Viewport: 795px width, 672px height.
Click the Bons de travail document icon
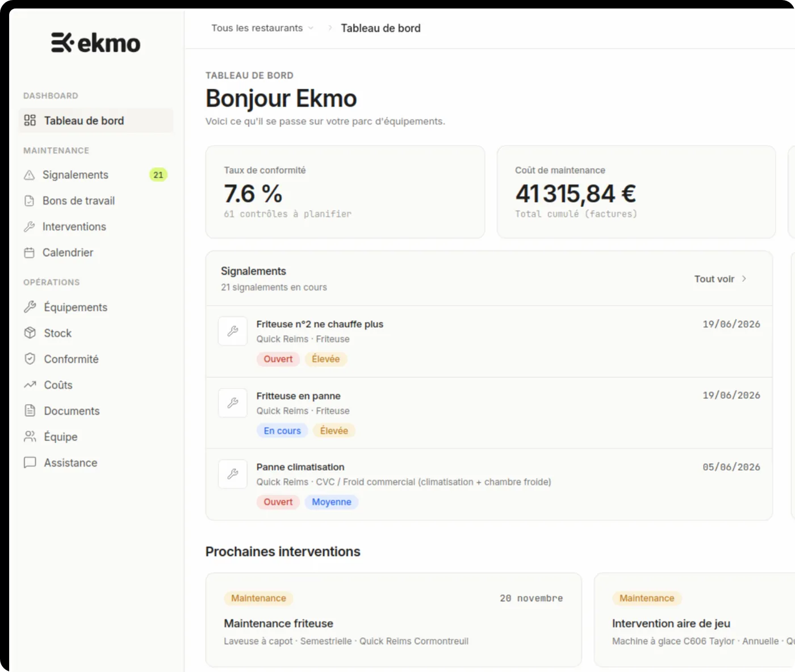click(30, 201)
